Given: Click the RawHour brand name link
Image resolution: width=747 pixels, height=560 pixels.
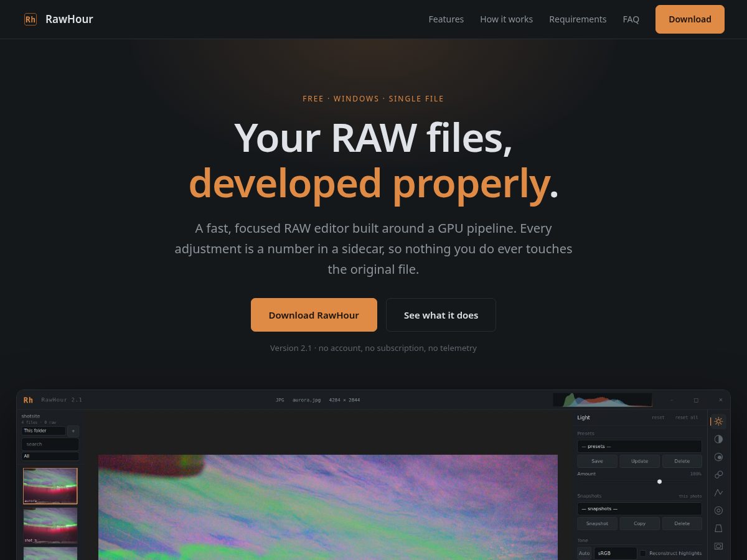Looking at the screenshot, I should tap(69, 19).
